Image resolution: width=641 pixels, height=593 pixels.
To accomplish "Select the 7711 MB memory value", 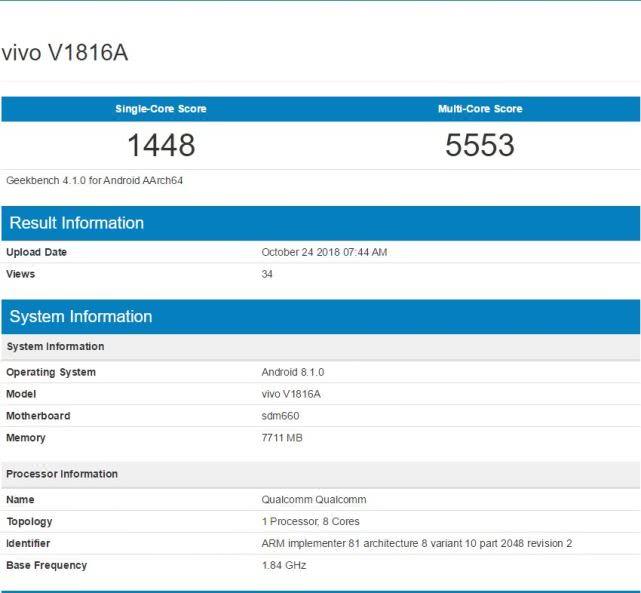I will 282,438.
